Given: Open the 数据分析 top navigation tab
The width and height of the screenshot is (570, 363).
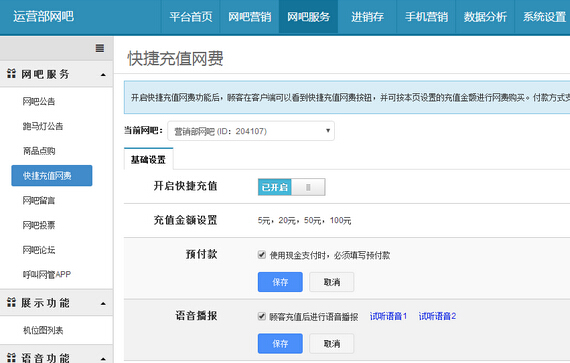Looking at the screenshot, I should (x=485, y=17).
